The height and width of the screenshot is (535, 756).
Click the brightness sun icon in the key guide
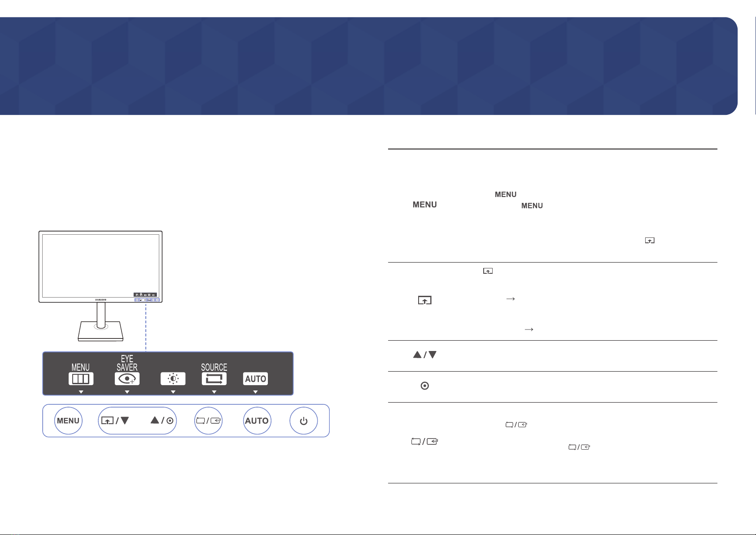point(173,379)
